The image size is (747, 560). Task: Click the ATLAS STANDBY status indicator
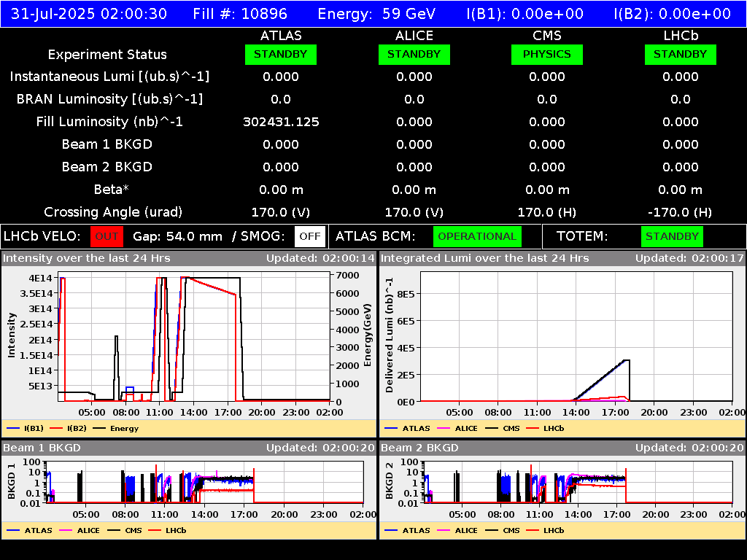281,54
